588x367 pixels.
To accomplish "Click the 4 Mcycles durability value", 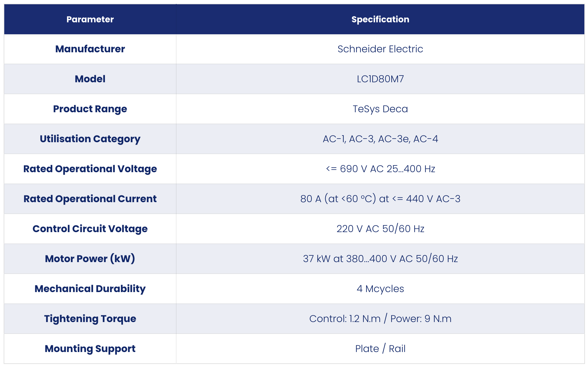I will click(x=380, y=289).
